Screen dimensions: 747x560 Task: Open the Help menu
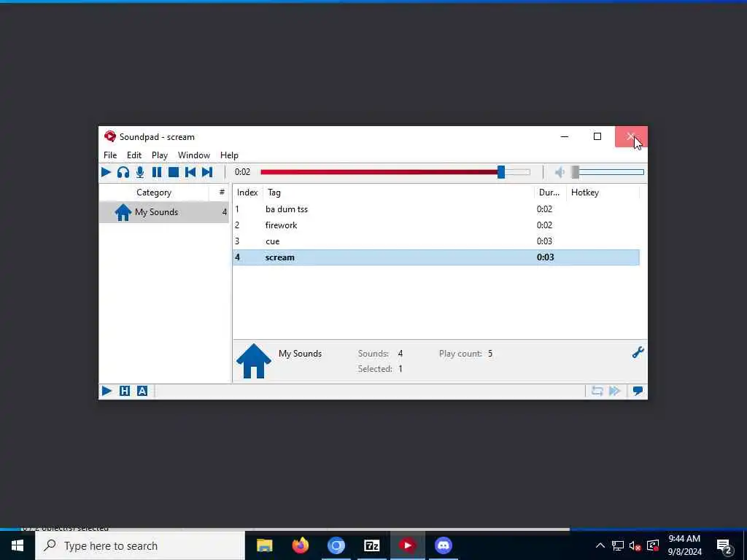[229, 155]
